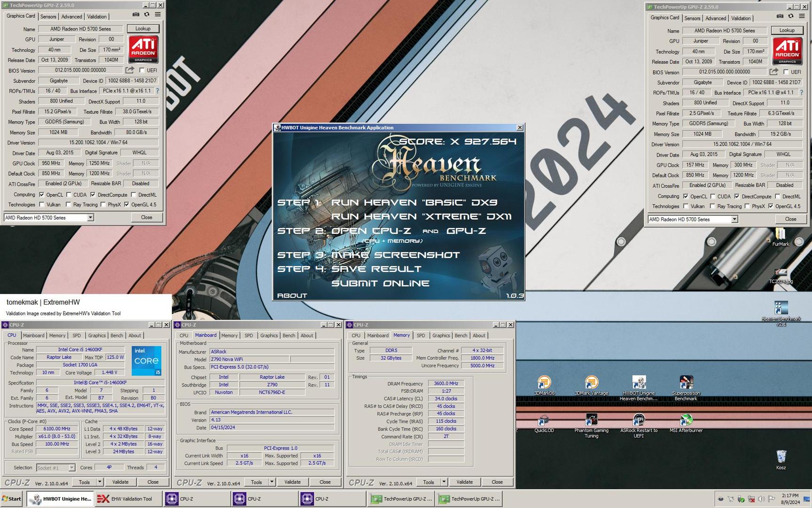Click Close button in left GPU-Z
The height and width of the screenshot is (508, 812).
click(x=147, y=217)
